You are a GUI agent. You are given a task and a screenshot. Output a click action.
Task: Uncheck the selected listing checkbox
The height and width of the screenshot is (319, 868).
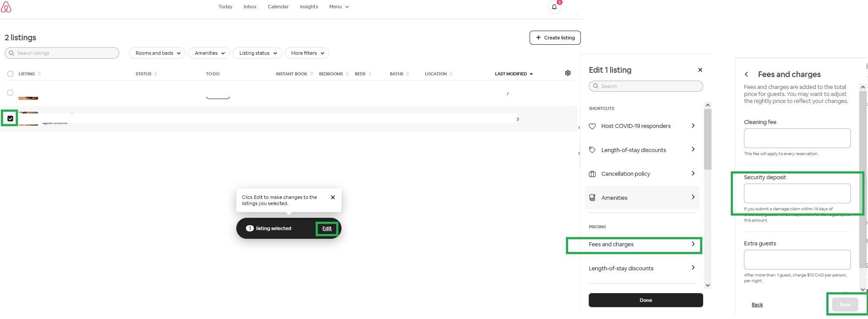click(10, 119)
